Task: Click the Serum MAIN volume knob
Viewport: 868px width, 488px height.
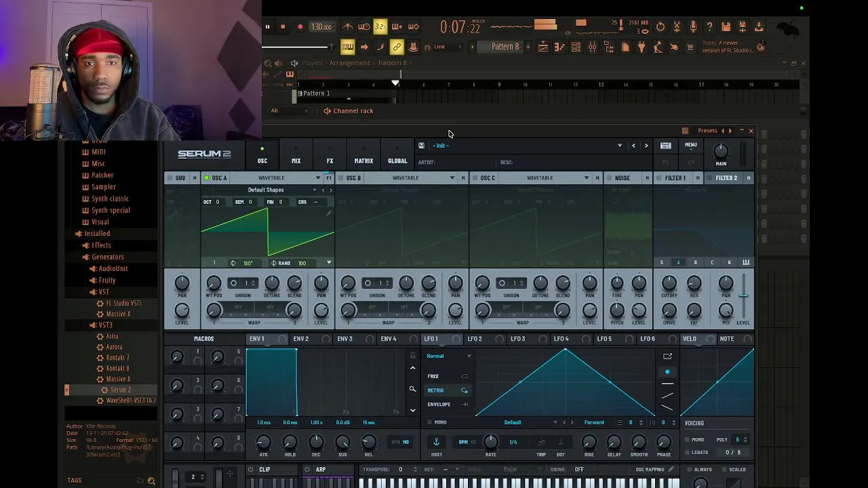Action: point(721,150)
